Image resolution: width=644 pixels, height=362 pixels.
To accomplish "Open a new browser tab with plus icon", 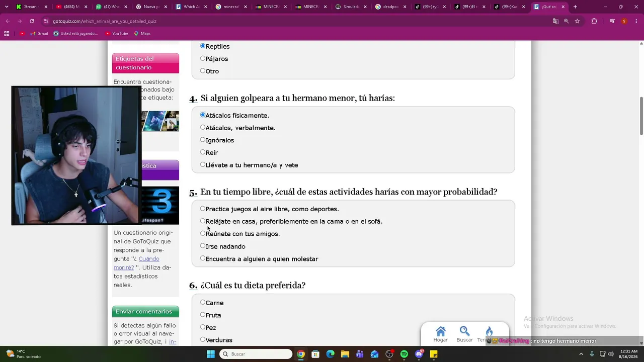I will coord(575,7).
